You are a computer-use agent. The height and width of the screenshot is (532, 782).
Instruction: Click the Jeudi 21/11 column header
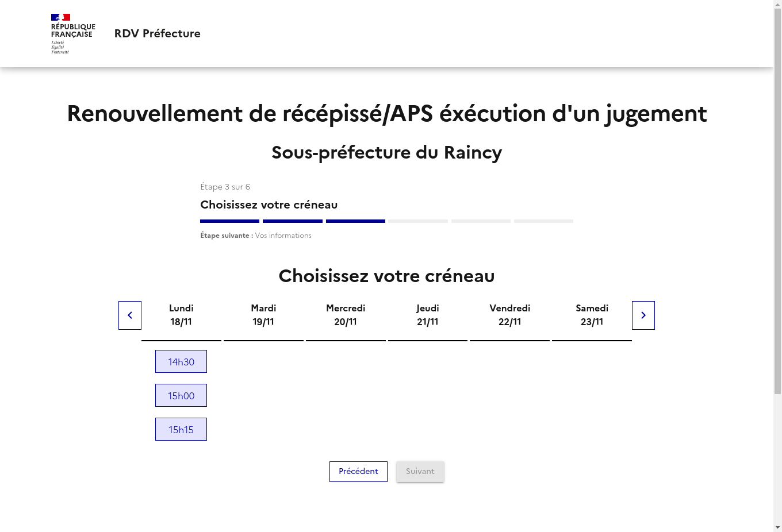click(428, 315)
